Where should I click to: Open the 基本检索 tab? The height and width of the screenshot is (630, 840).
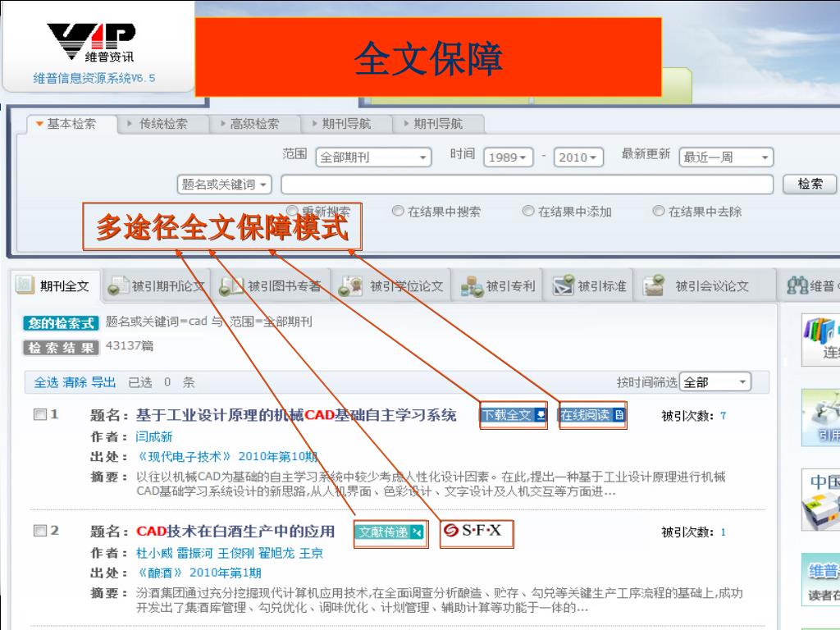point(71,124)
